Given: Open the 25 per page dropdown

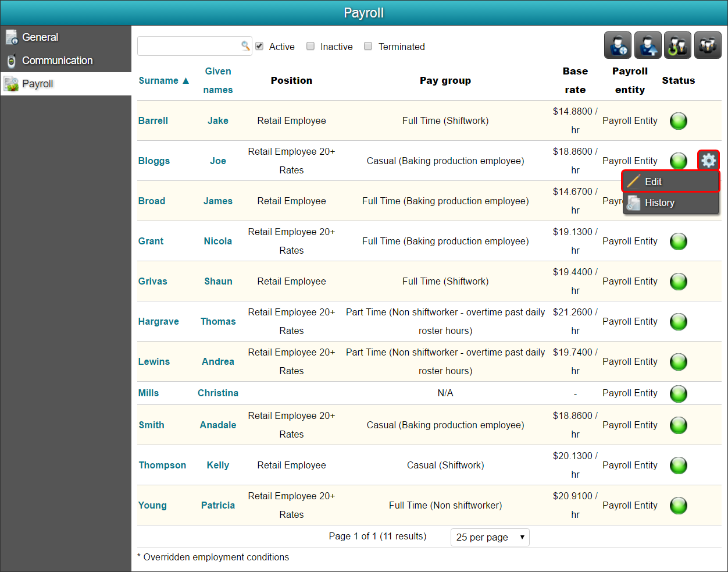Looking at the screenshot, I should click(490, 537).
